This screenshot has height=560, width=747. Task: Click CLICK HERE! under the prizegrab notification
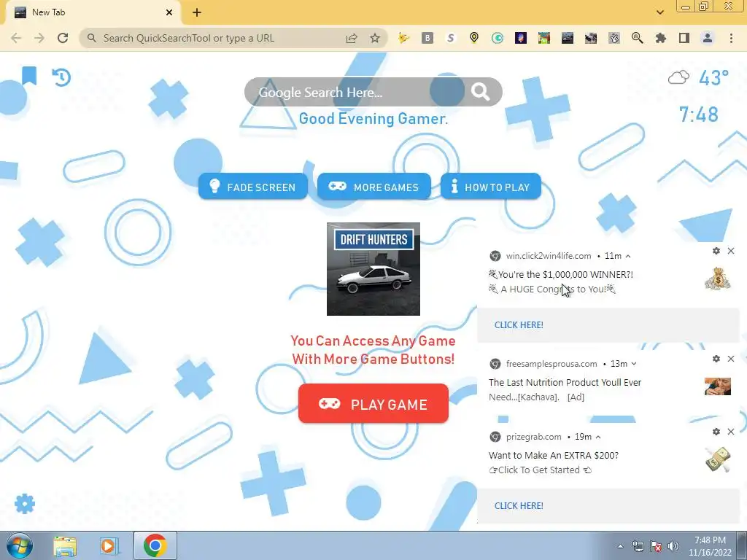[519, 506]
